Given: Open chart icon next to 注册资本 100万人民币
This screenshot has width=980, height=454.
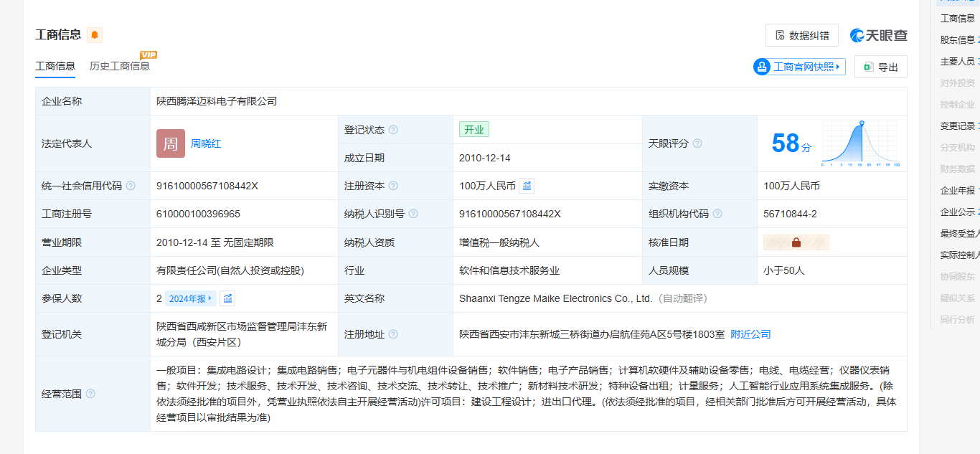Looking at the screenshot, I should click(527, 186).
